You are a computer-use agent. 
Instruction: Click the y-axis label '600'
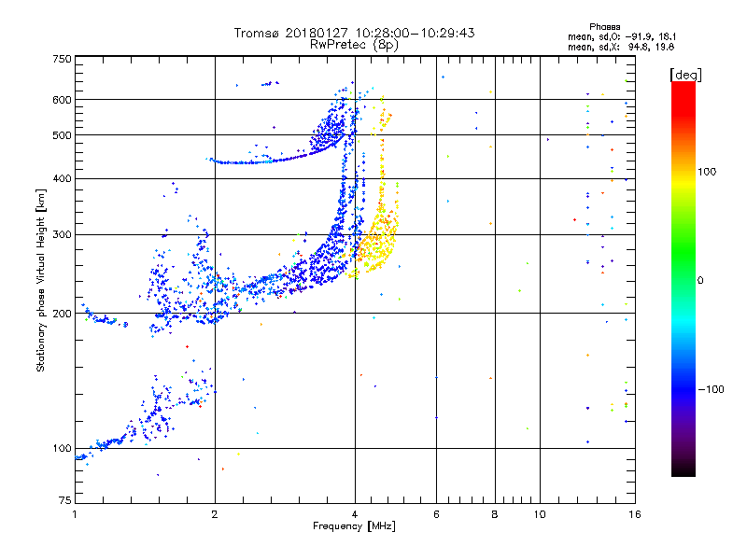(x=62, y=100)
